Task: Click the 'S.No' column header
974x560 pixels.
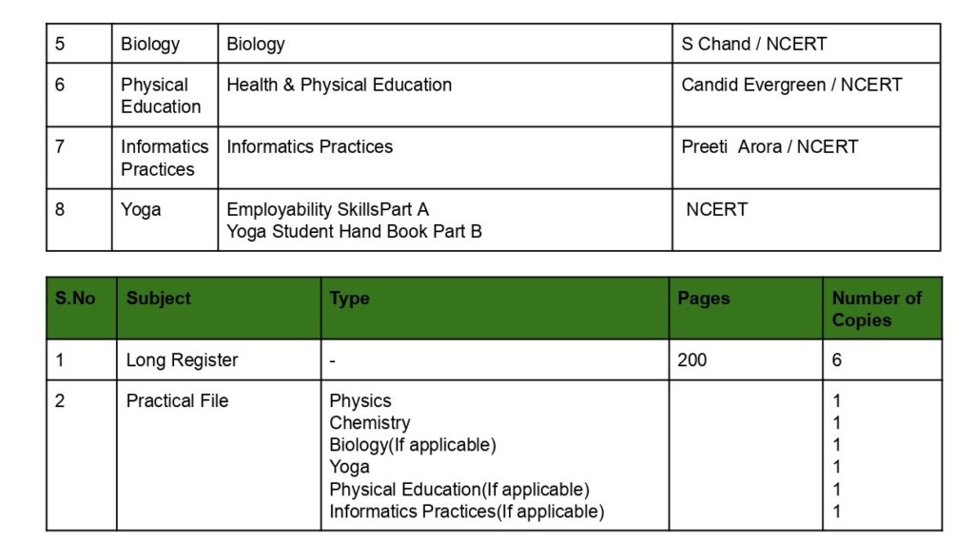Action: click(75, 299)
